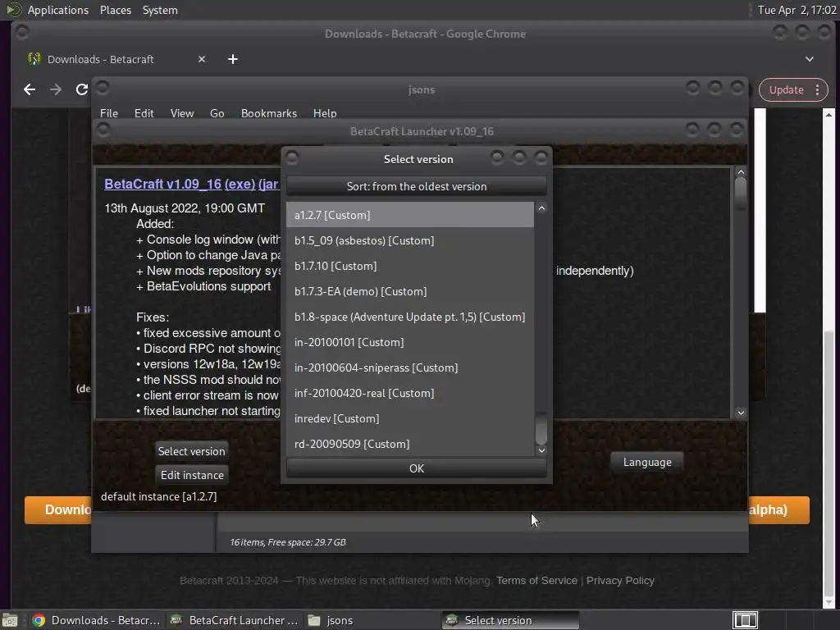Click the Chrome Update button

(x=786, y=90)
